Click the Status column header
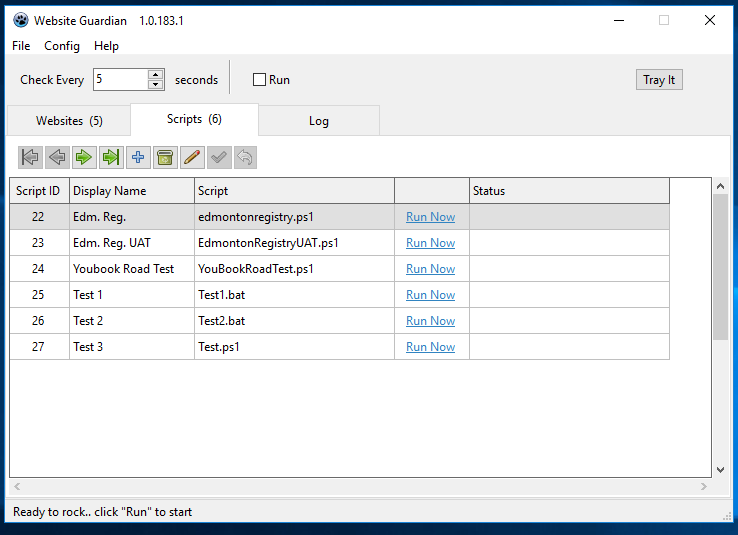 click(x=569, y=191)
